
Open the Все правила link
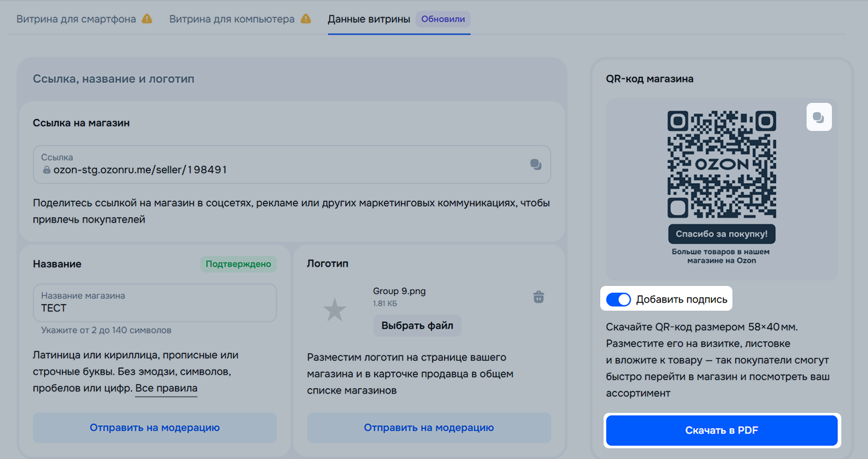[x=166, y=388]
